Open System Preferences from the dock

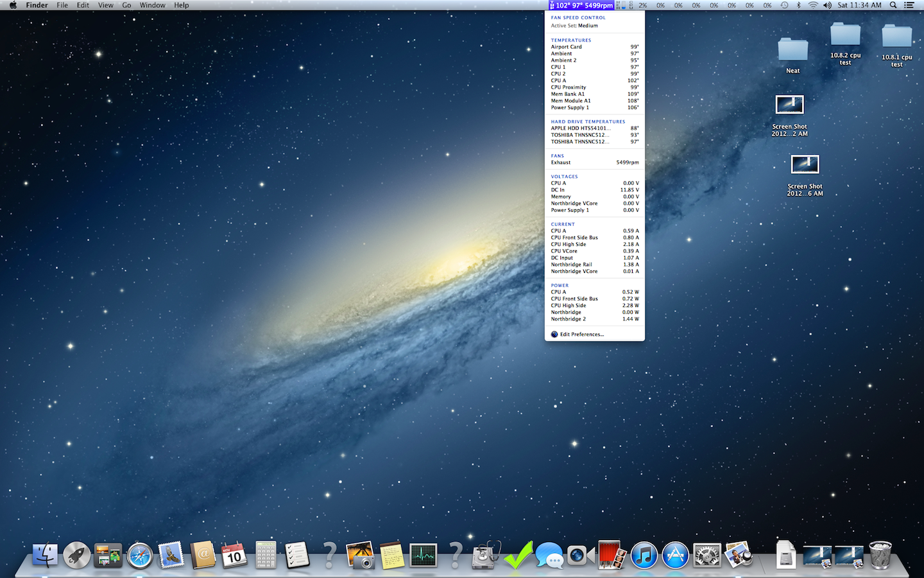pos(707,556)
